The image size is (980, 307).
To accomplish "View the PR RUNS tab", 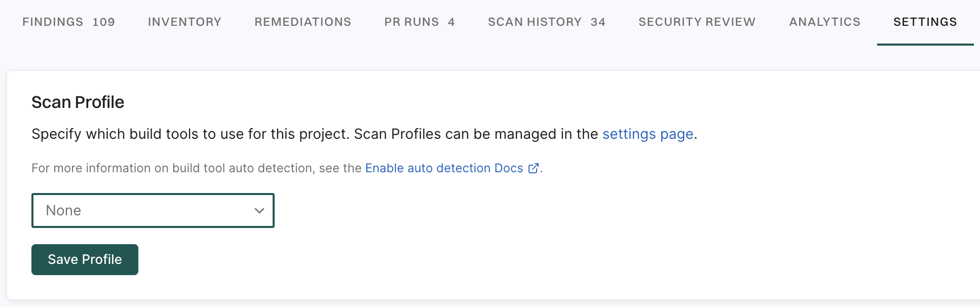I will (x=419, y=22).
